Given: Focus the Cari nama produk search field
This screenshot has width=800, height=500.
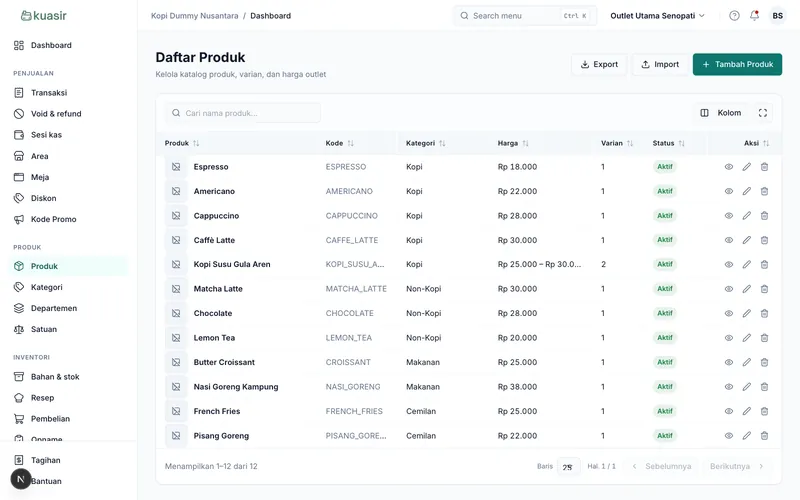Looking at the screenshot, I should pyautogui.click(x=243, y=113).
